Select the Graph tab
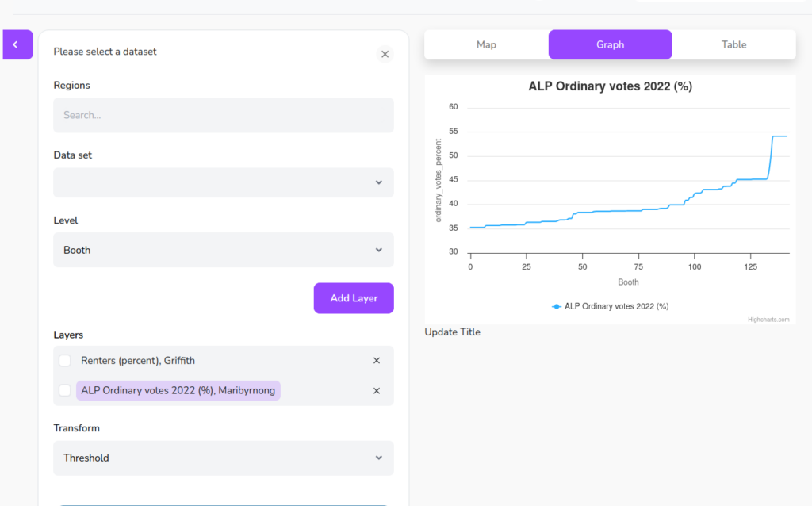The width and height of the screenshot is (812, 506). pyautogui.click(x=610, y=44)
